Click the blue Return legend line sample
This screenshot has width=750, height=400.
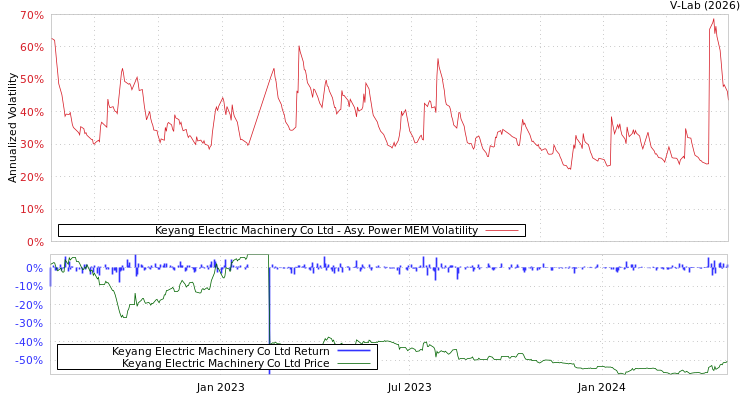click(354, 351)
